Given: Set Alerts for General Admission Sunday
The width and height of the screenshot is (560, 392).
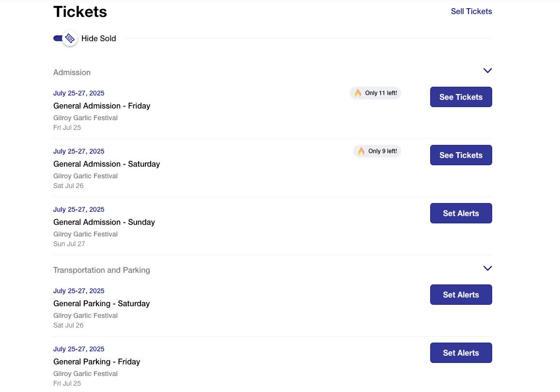Looking at the screenshot, I should coord(461,213).
